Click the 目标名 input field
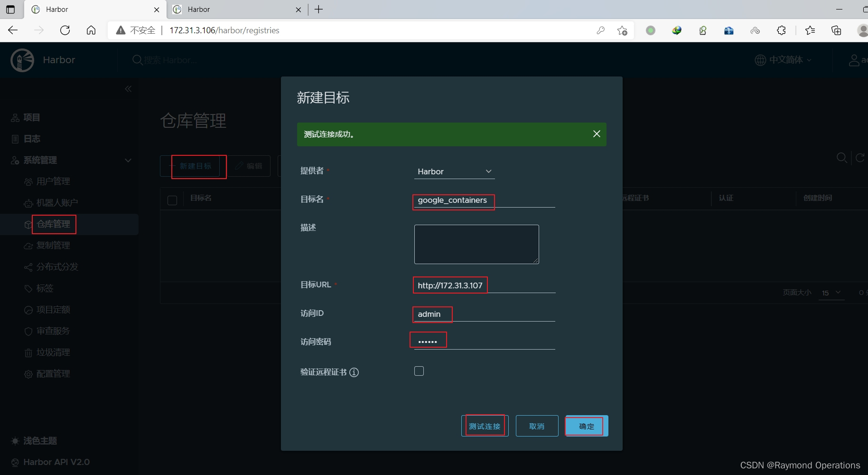 click(485, 200)
